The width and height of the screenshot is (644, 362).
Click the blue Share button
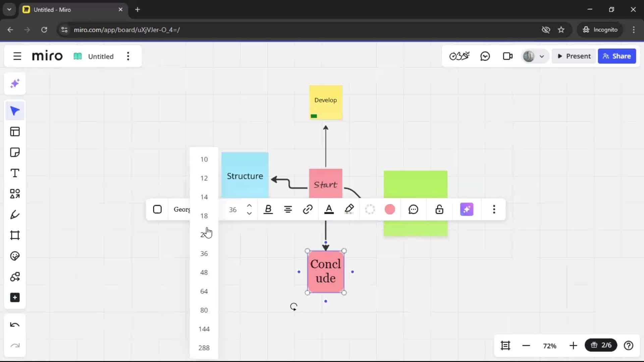pyautogui.click(x=617, y=56)
